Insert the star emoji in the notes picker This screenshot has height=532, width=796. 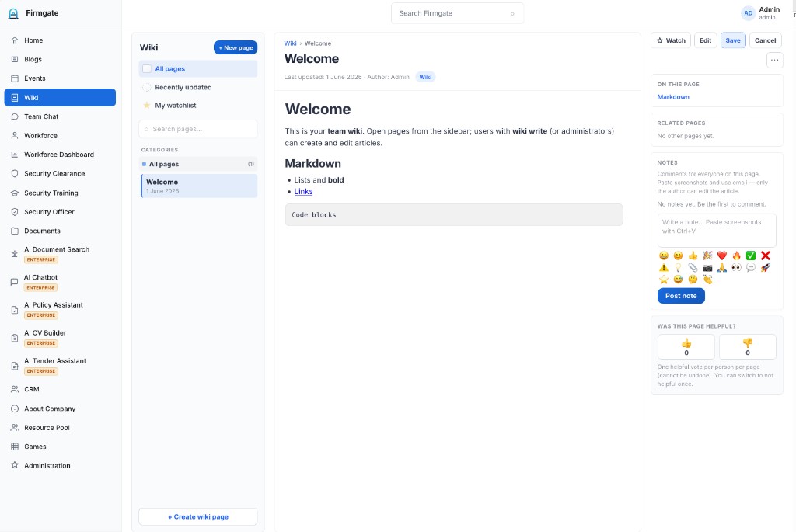point(664,280)
